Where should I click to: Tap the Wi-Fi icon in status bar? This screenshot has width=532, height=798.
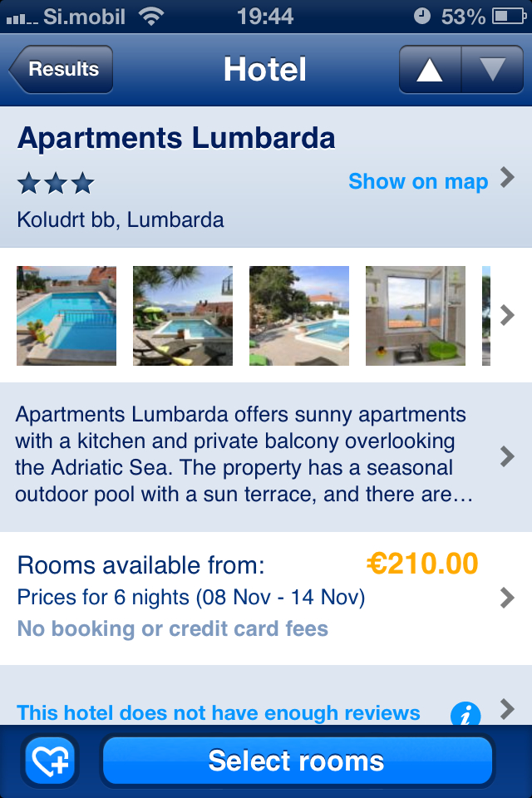pos(151,17)
